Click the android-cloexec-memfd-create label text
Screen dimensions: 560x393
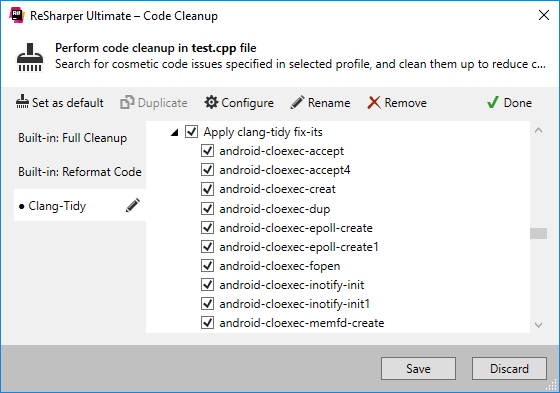[302, 323]
